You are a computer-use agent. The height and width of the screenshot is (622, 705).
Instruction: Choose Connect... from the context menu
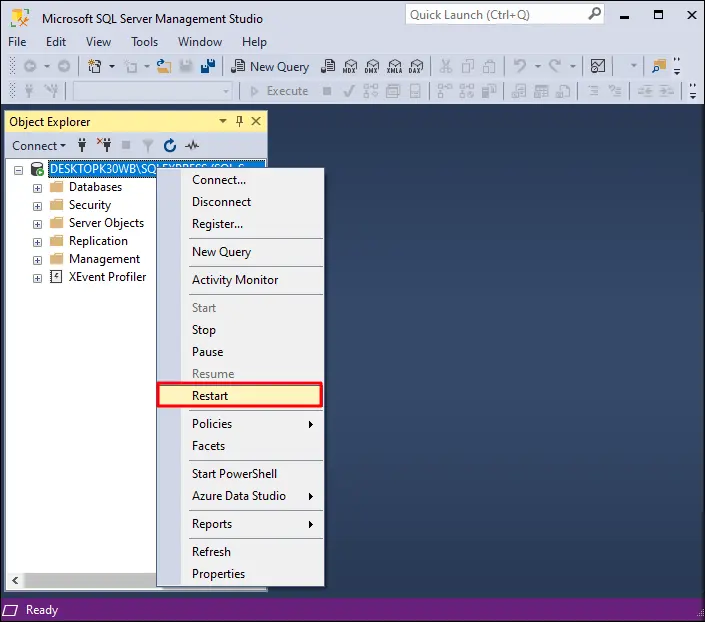click(x=240, y=179)
